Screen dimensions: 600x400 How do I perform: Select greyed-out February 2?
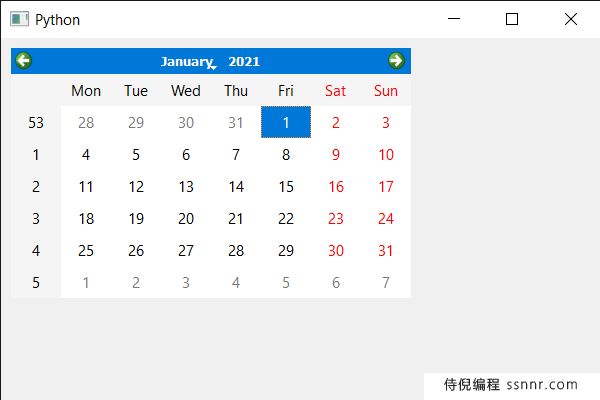(x=136, y=282)
